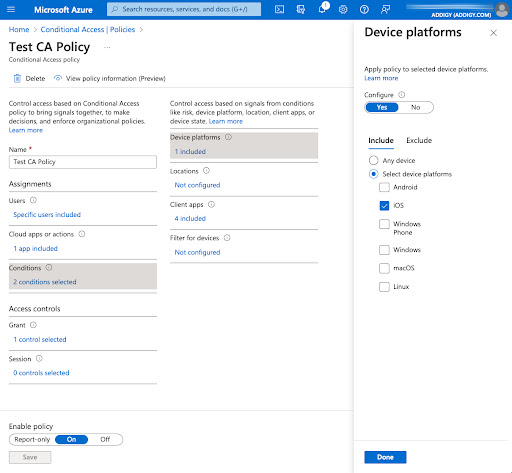
Task: Switch to the Include tab
Action: pos(381,141)
